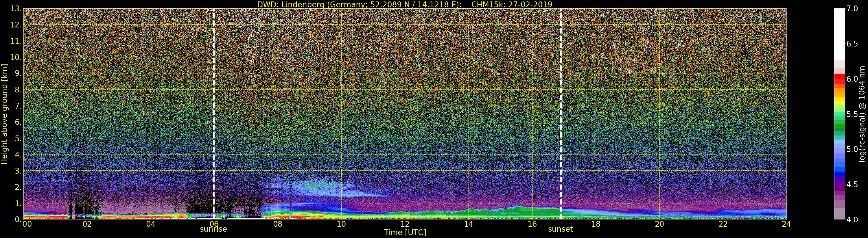Click the '13.' height tick label
Screen dimensions: 868x238
coord(16,9)
